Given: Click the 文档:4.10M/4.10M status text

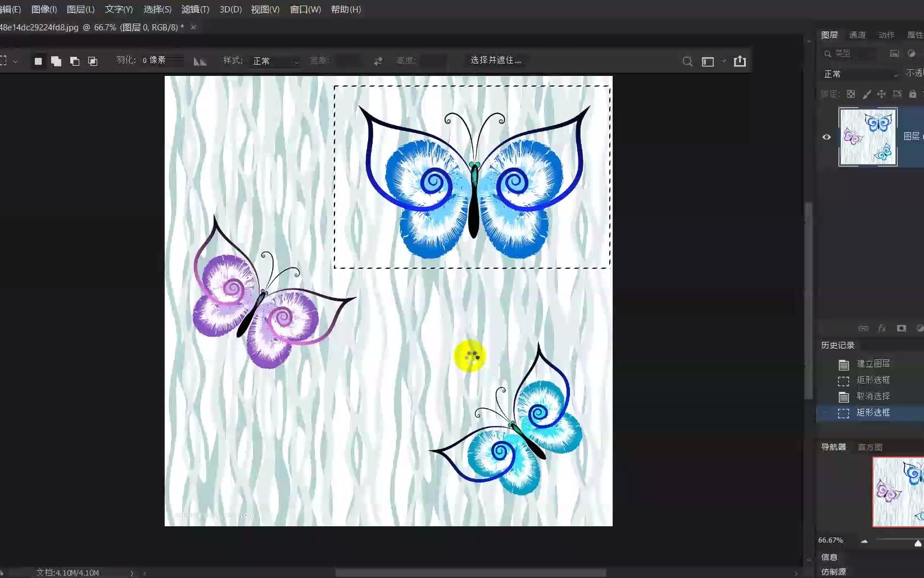Looking at the screenshot, I should pos(67,572).
